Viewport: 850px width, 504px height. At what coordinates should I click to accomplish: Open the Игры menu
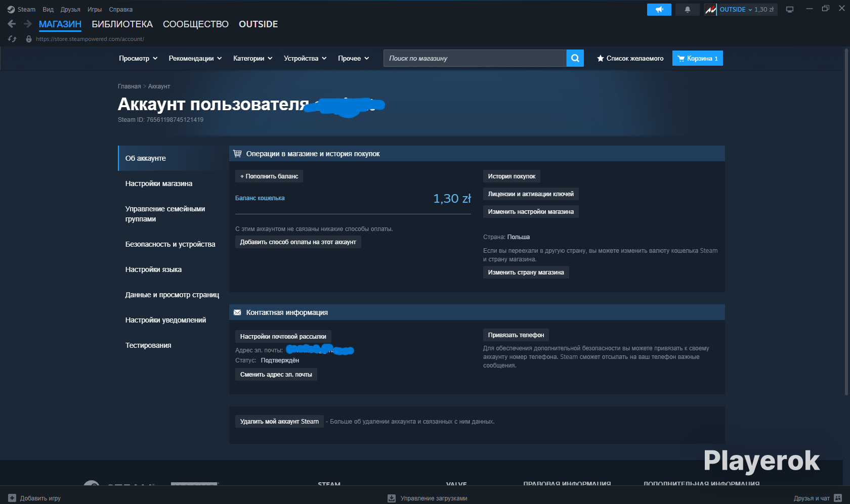[x=95, y=10]
